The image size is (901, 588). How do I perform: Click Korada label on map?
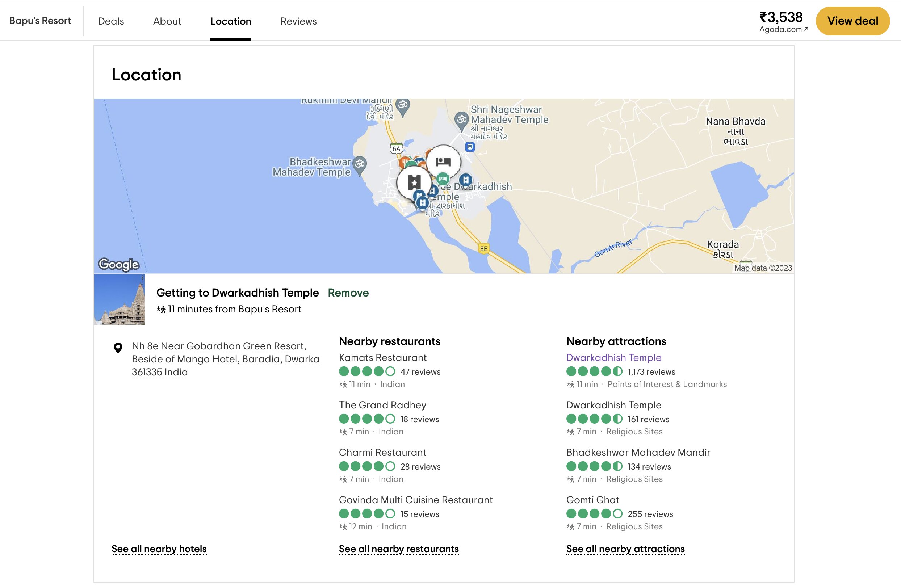tap(723, 249)
